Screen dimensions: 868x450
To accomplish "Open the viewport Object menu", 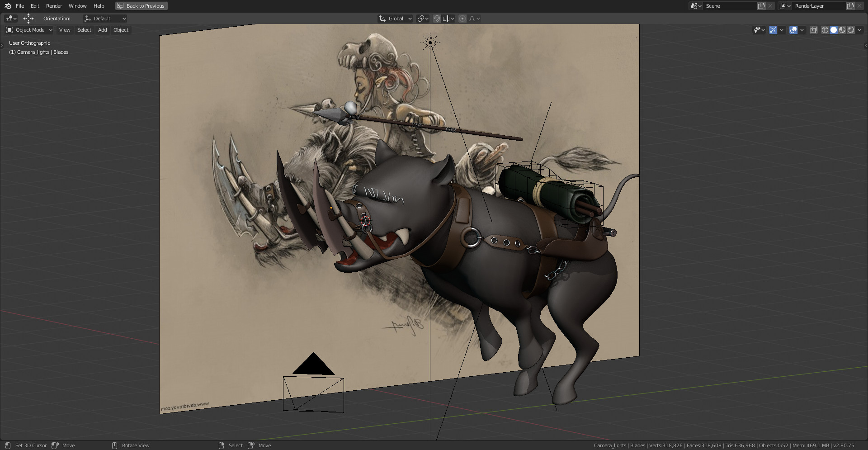I will 121,30.
